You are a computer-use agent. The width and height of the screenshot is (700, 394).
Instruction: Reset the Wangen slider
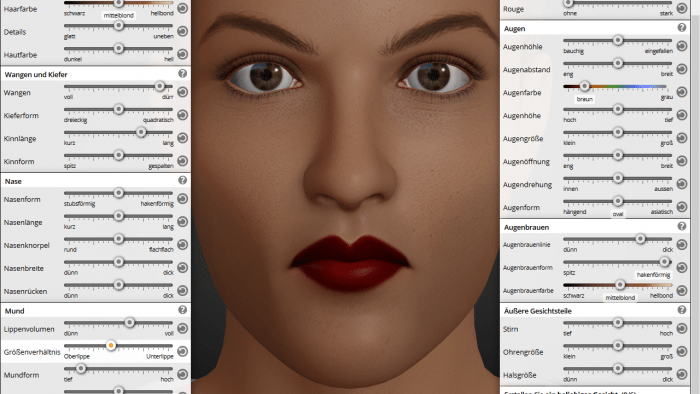pos(183,92)
